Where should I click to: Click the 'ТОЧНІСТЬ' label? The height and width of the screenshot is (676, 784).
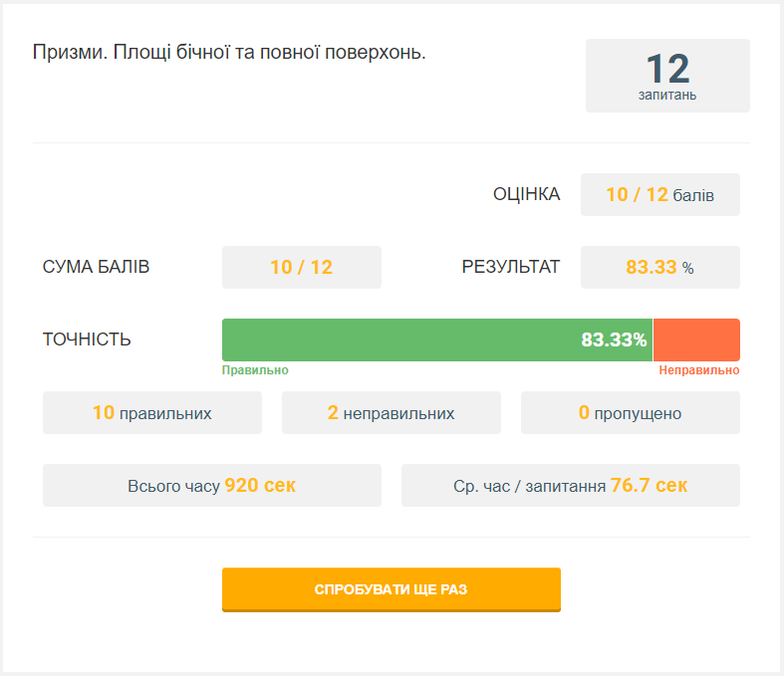point(87,339)
